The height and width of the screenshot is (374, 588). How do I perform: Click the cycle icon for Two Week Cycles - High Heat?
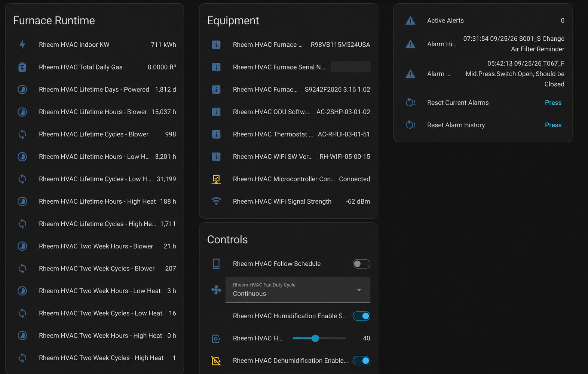22,358
